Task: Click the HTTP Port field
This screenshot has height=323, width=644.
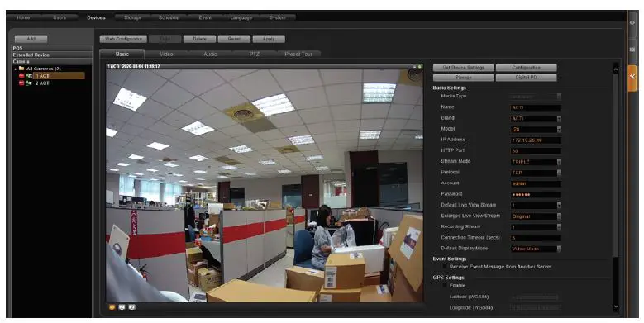Action: [536, 151]
